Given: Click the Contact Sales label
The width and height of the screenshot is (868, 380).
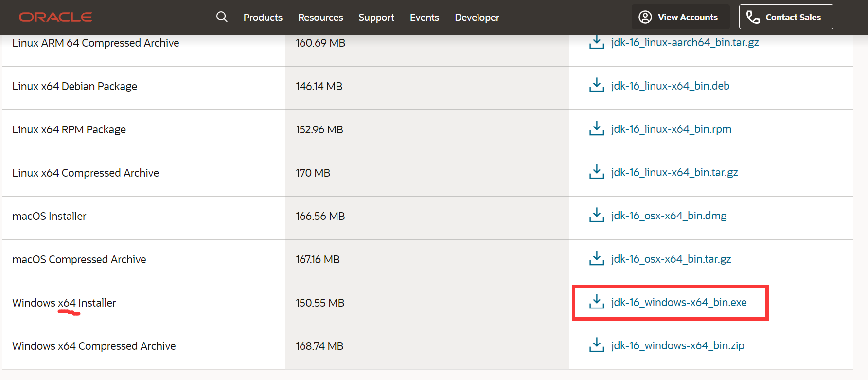Looking at the screenshot, I should point(793,18).
